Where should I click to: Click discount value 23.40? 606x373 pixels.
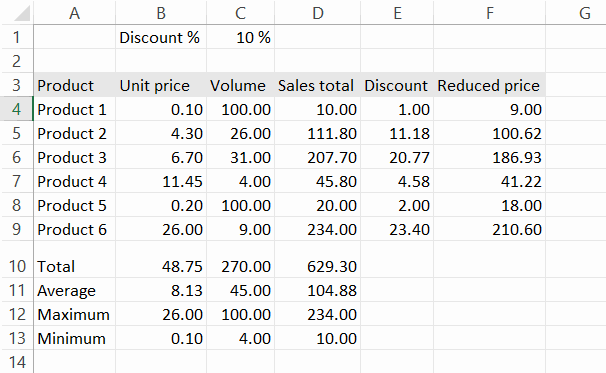tap(397, 229)
